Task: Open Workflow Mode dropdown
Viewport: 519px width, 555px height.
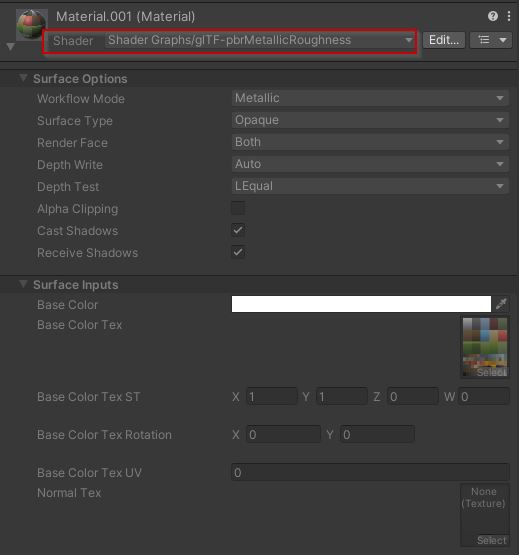Action: click(370, 98)
